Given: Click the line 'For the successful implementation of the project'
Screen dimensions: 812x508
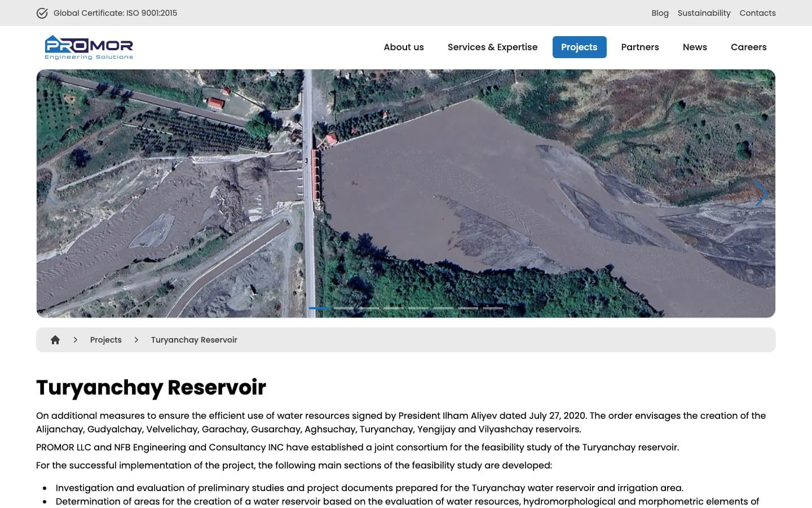Looking at the screenshot, I should tap(294, 465).
